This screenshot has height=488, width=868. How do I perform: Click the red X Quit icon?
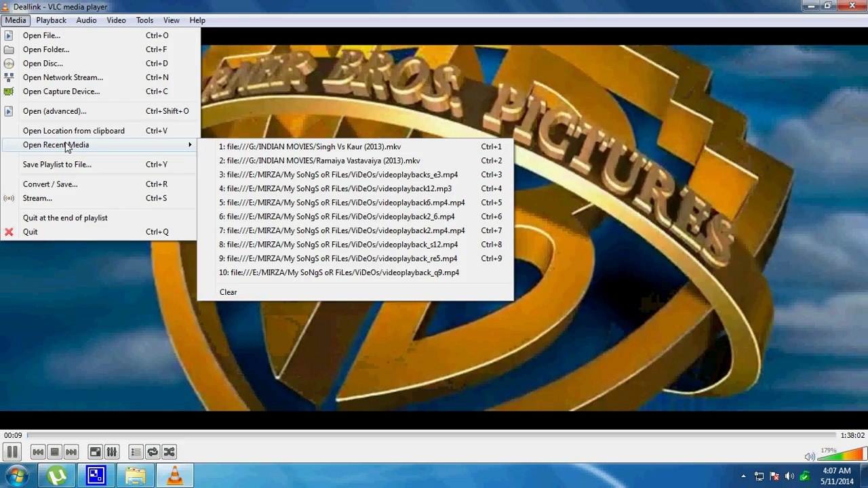point(9,232)
